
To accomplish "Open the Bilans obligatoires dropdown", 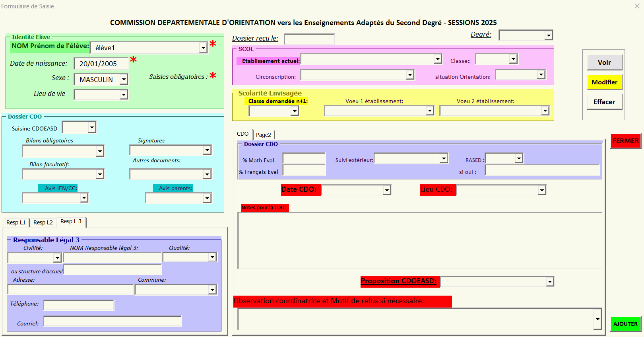I will pos(100,151).
